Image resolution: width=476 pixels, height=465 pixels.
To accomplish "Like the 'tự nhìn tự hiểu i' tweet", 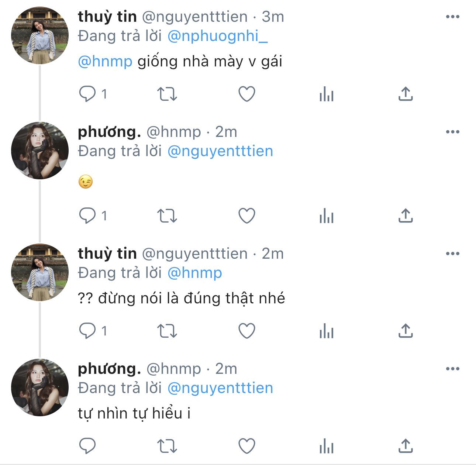I will [x=247, y=446].
